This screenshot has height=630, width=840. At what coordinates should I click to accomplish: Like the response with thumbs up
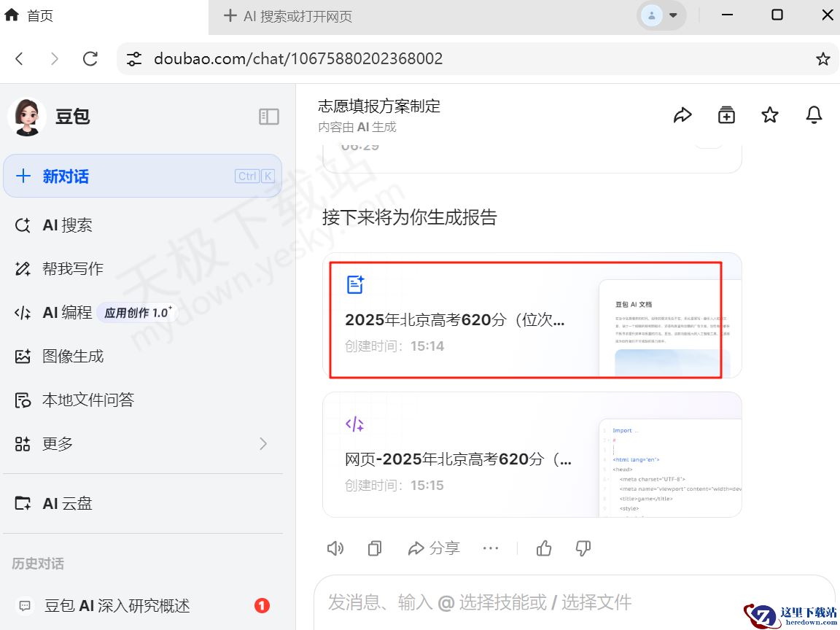[x=544, y=548]
